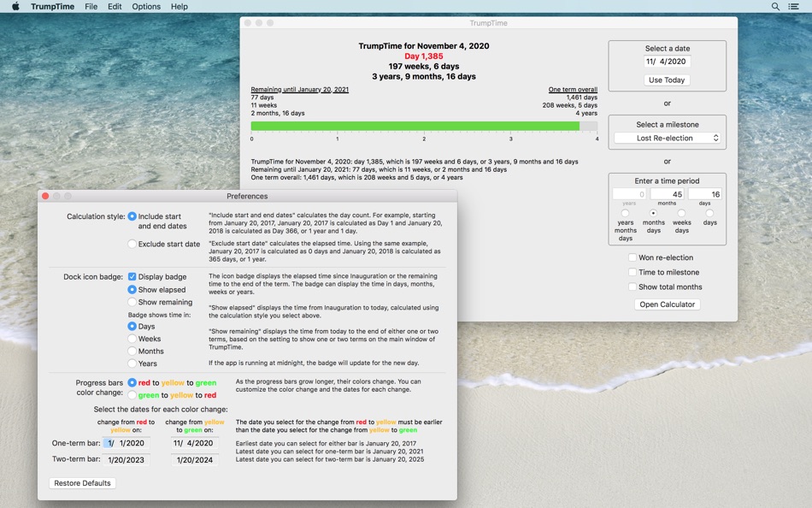812x508 pixels.
Task: Click Remaining until January 20, 2021 heading
Action: coord(299,89)
